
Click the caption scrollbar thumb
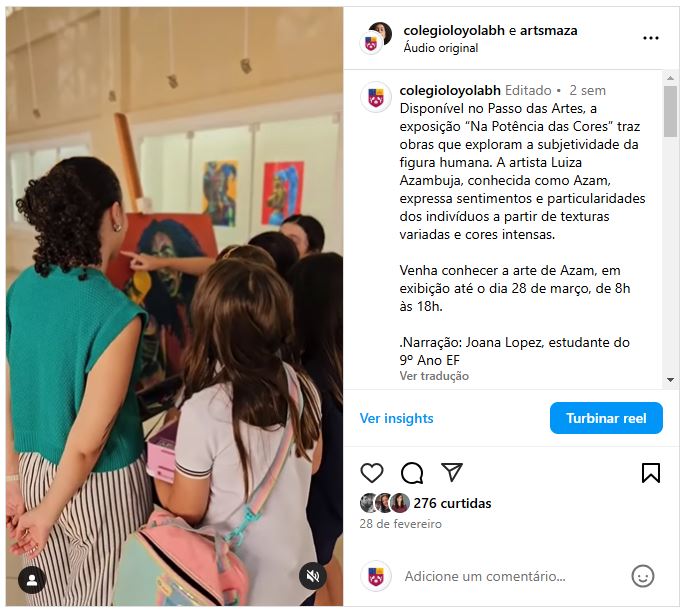click(670, 111)
